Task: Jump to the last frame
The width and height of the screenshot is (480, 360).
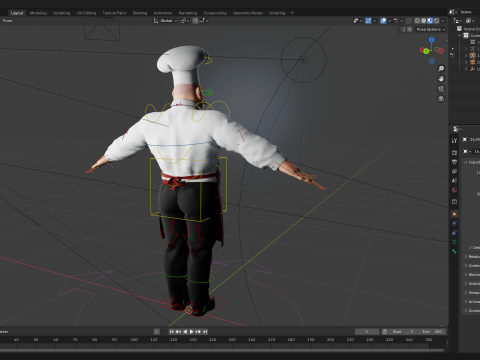Action: [205, 331]
